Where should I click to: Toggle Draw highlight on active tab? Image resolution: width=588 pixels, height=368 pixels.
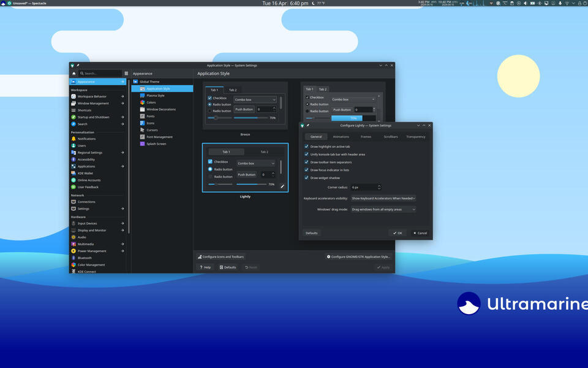point(327,147)
